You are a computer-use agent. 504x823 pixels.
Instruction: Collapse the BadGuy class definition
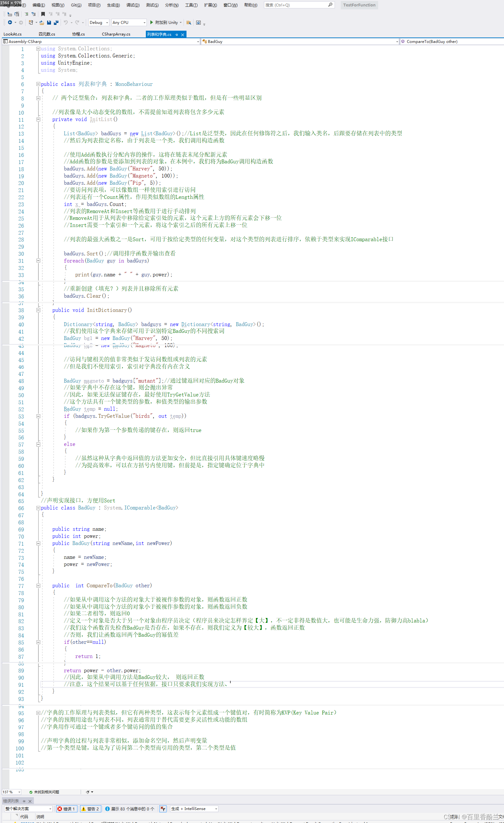point(38,508)
